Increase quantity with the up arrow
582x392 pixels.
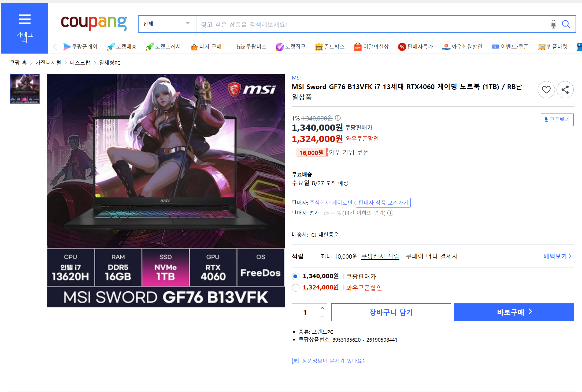click(x=322, y=308)
